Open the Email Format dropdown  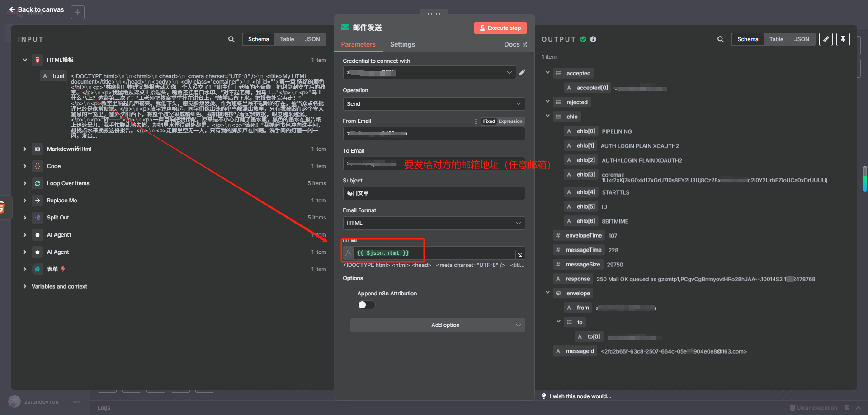(434, 223)
